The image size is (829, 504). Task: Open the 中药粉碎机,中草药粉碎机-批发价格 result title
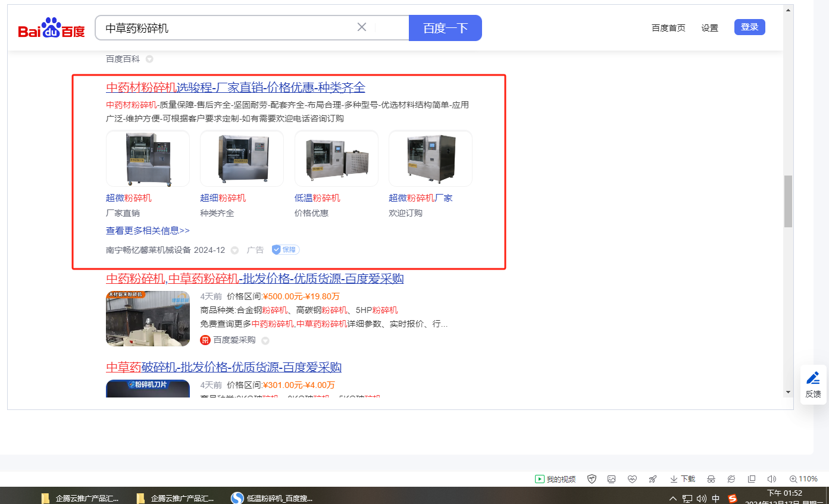255,278
